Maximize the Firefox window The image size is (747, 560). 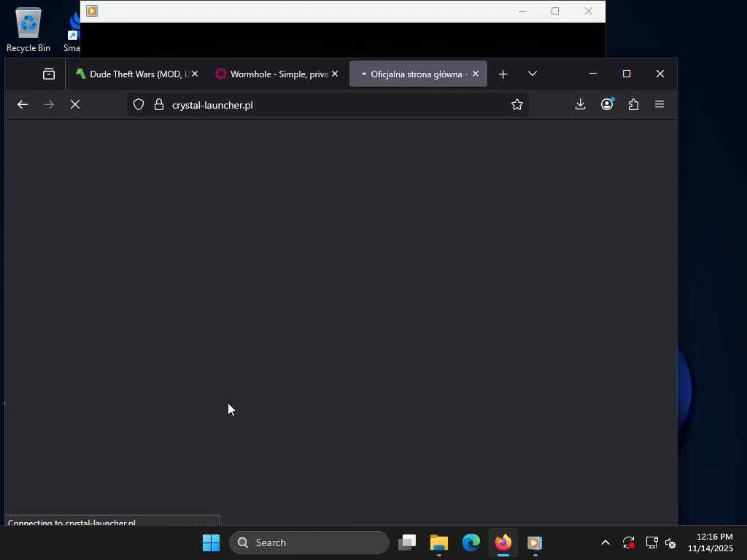click(627, 74)
